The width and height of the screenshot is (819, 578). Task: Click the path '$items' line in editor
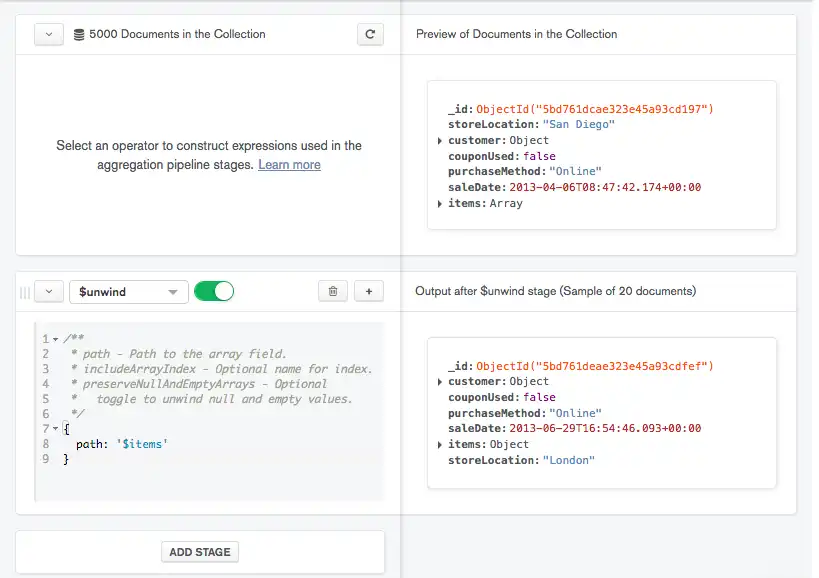[x=121, y=444]
